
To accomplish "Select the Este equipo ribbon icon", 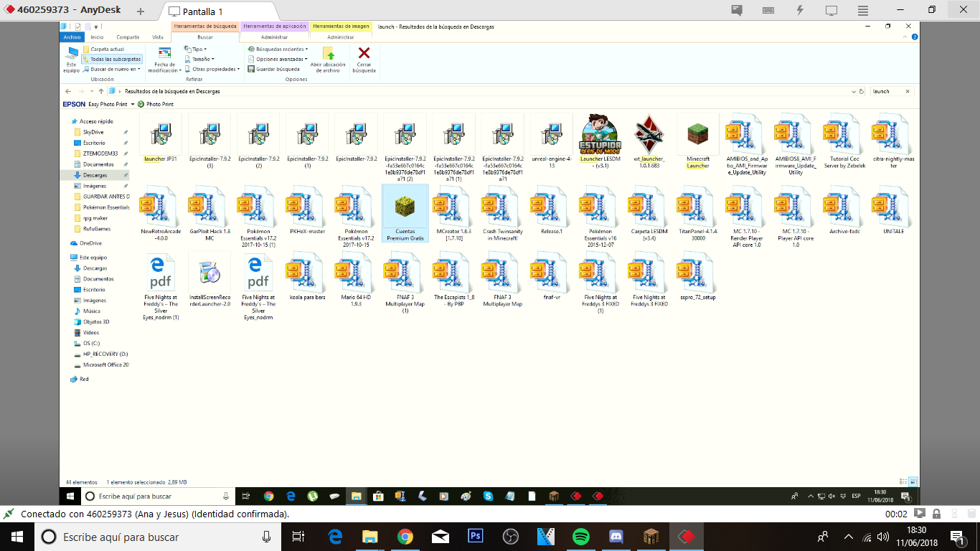I will click(x=71, y=59).
